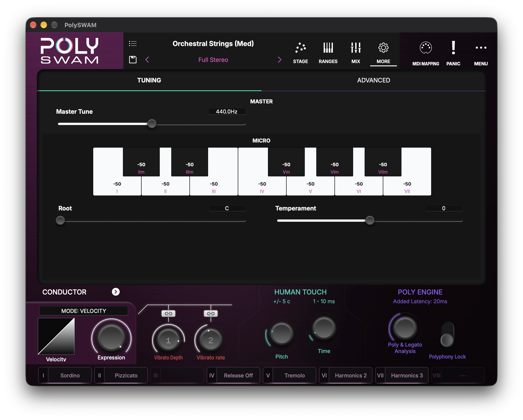Toggle the Sordino keyswitch
Screen dimensions: 523x420
(65, 375)
